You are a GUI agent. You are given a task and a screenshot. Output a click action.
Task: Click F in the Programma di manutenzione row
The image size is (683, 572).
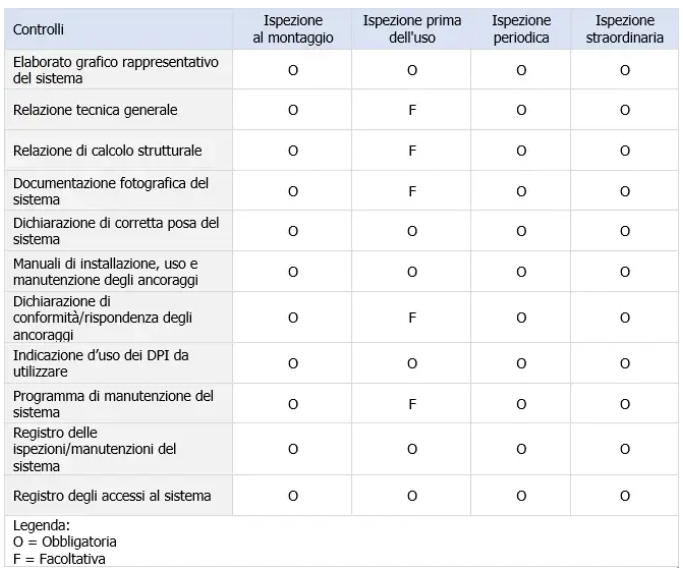[x=411, y=404]
